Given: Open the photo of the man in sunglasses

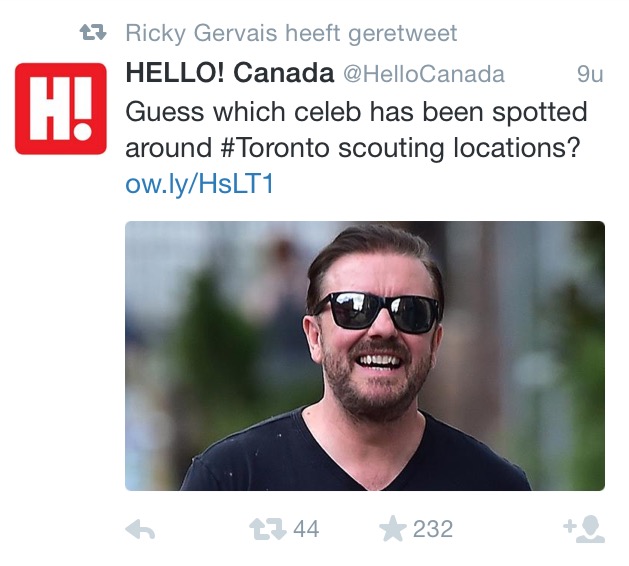Looking at the screenshot, I should pyautogui.click(x=364, y=355).
